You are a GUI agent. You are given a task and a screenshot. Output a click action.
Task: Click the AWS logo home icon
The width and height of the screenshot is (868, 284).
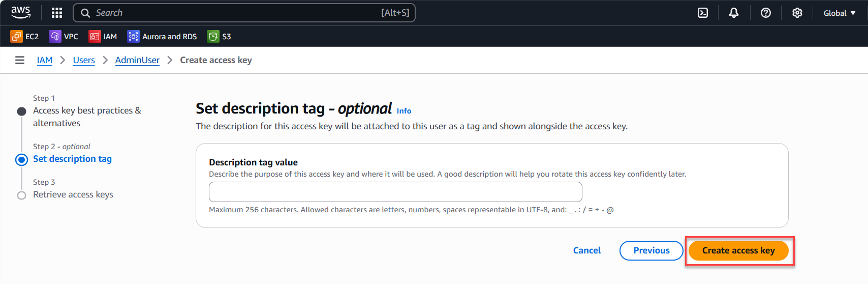[x=21, y=12]
